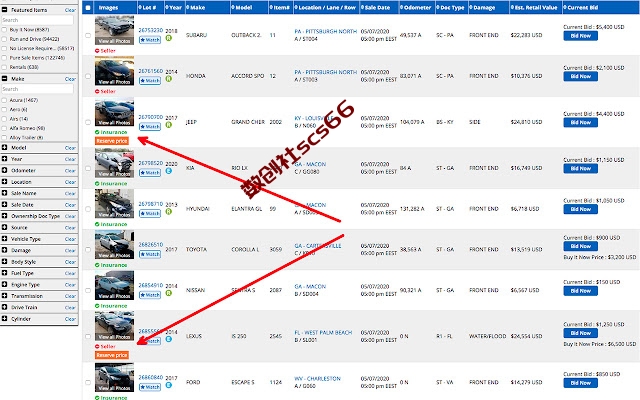Click the Make search field
640x400 pixels.
tap(37, 89)
